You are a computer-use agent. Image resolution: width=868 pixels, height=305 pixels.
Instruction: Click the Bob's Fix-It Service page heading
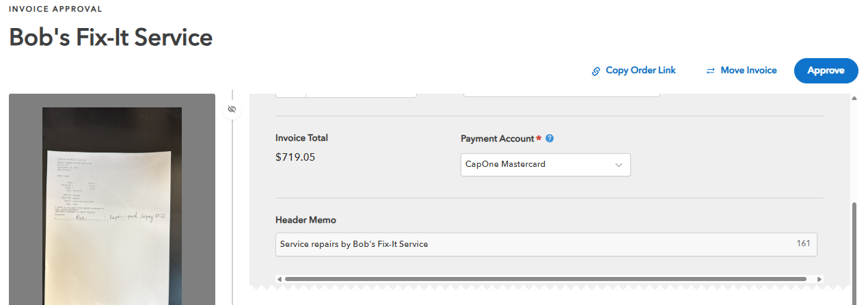click(x=111, y=38)
